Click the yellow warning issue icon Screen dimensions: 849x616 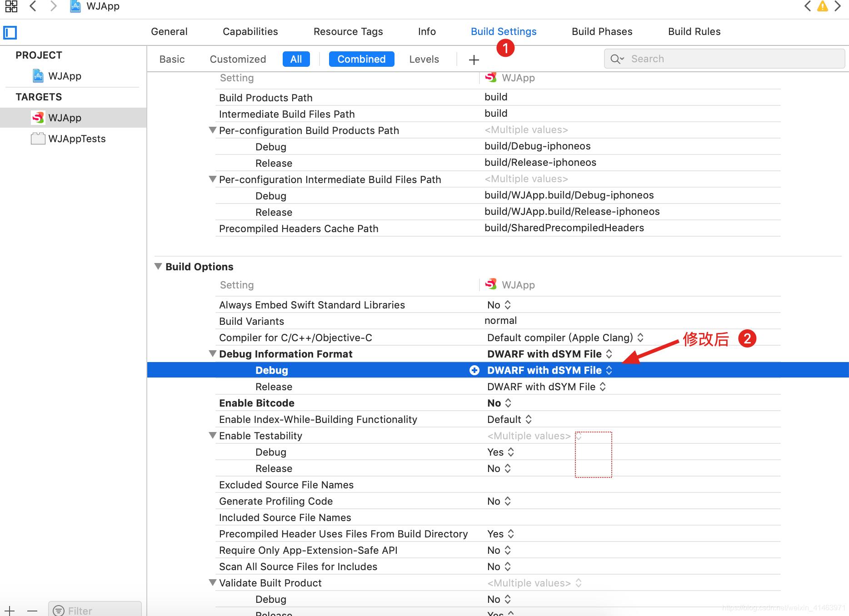(823, 6)
